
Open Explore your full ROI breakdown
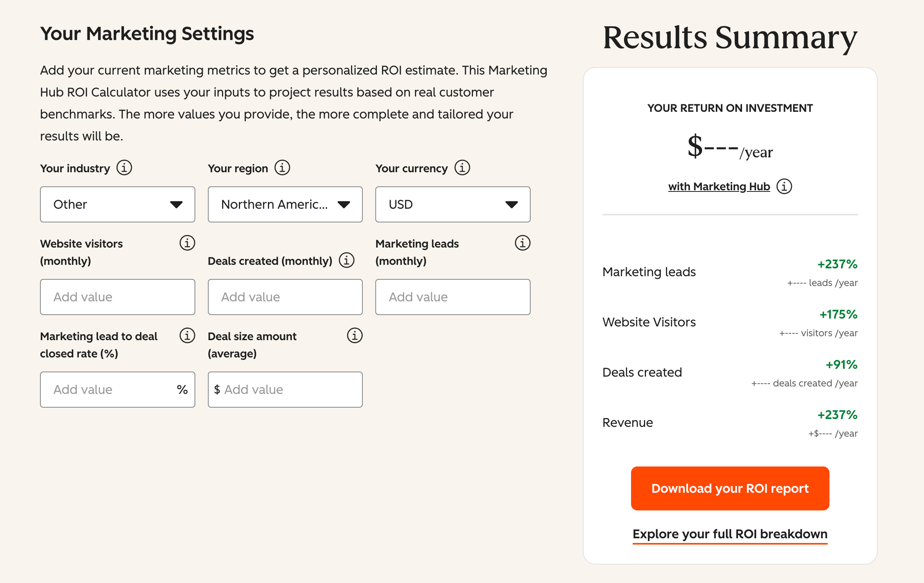pyautogui.click(x=729, y=534)
